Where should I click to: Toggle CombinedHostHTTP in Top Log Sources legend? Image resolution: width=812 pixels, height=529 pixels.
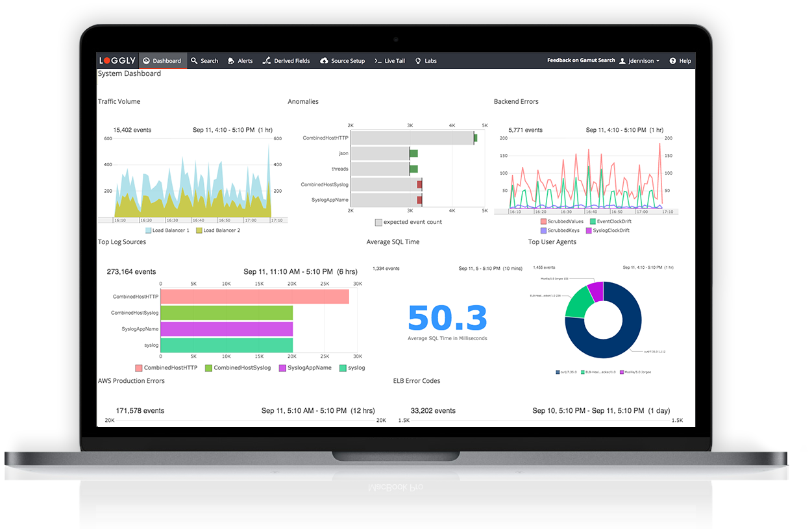point(166,368)
